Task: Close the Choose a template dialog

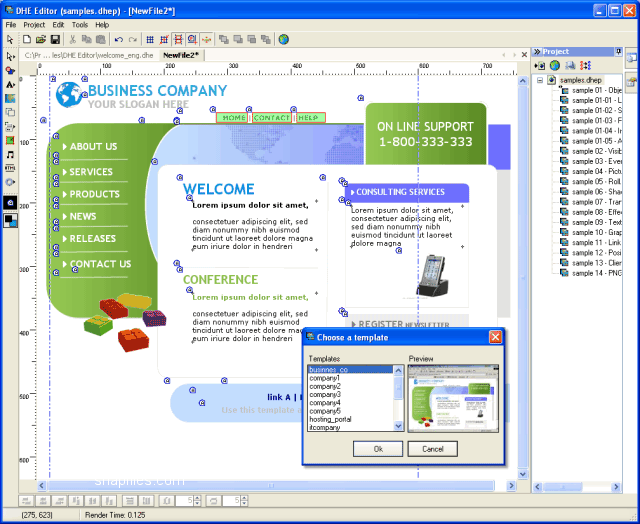Action: (495, 337)
